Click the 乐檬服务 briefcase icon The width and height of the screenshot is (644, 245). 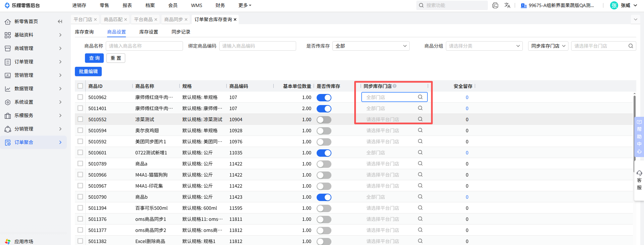click(8, 115)
